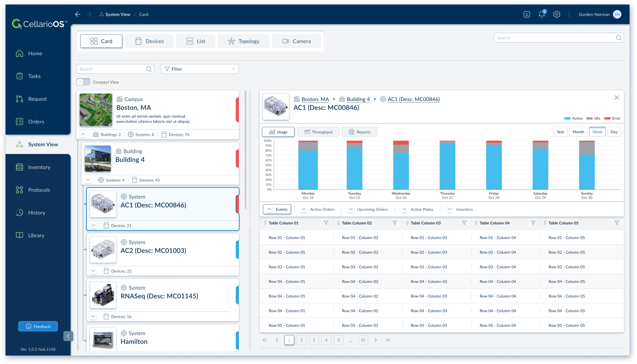Select the Week time range
Viewport: 637px width, 364px height.
pyautogui.click(x=597, y=132)
